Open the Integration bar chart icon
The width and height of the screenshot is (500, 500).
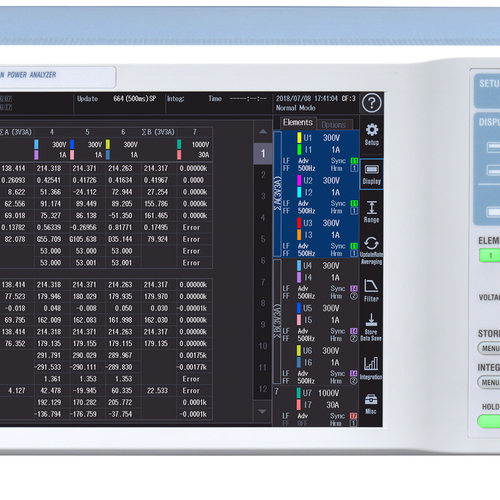(371, 368)
